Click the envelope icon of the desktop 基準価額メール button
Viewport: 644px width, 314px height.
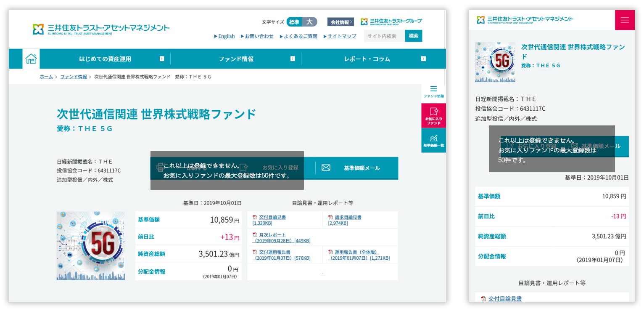(x=326, y=168)
